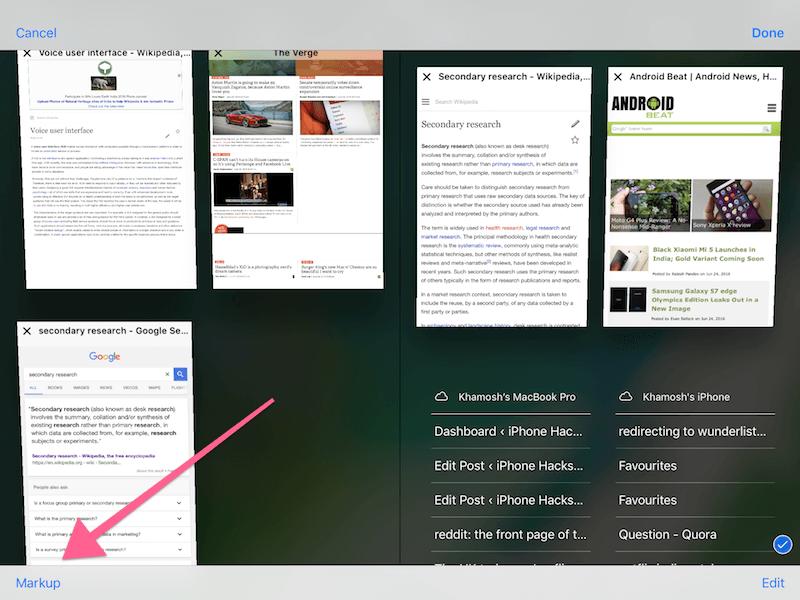Open the Wikipedia hamburger menu in Secondary research
Screen dimensions: 800x600
click(x=427, y=102)
